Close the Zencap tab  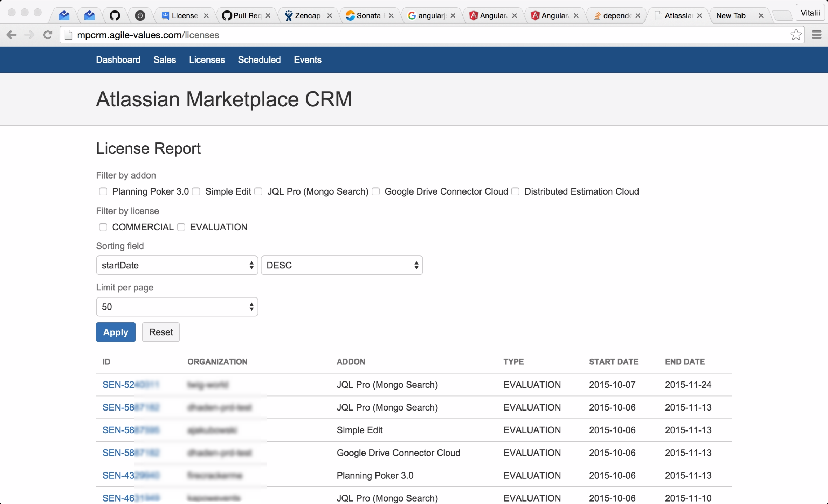[x=330, y=15]
